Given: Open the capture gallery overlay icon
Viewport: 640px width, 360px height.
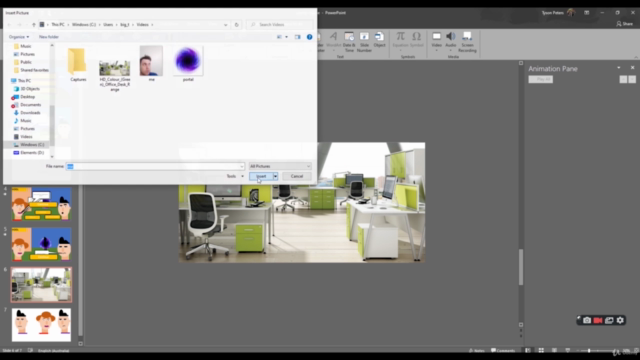Looking at the screenshot, I should 609,320.
